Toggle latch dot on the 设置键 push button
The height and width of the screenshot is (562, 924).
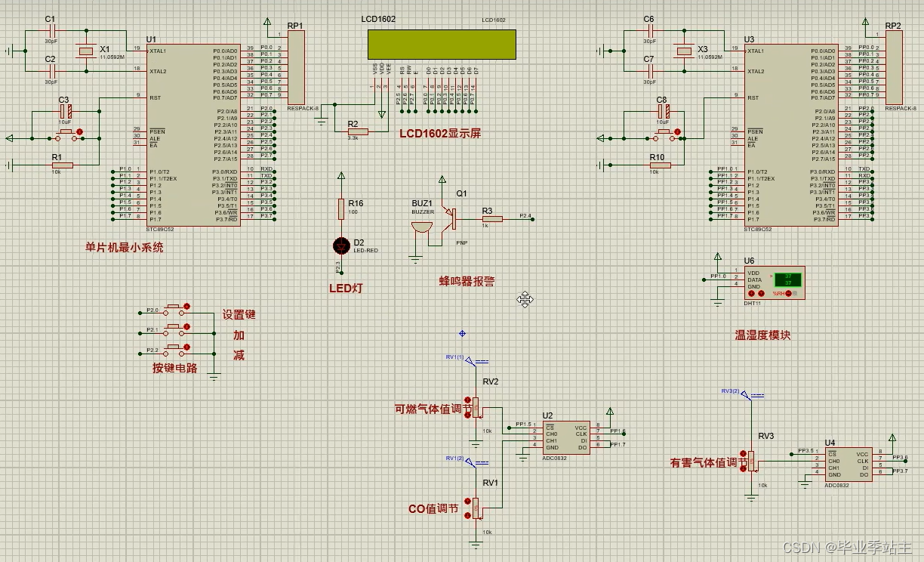[187, 307]
